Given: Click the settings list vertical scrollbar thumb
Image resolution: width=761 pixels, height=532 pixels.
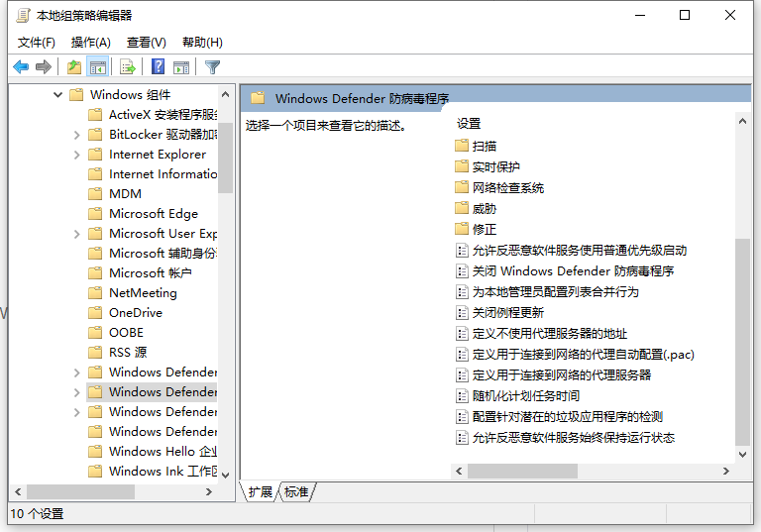Looking at the screenshot, I should 742,342.
